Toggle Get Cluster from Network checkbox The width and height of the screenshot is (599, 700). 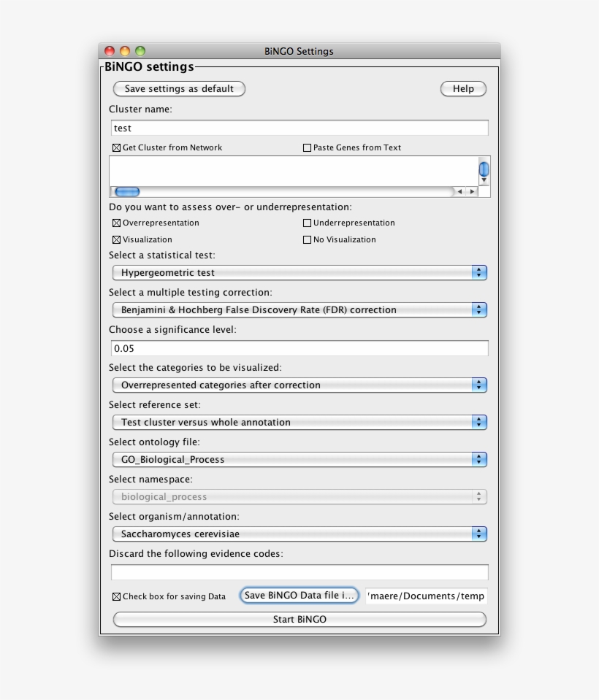click(x=116, y=147)
